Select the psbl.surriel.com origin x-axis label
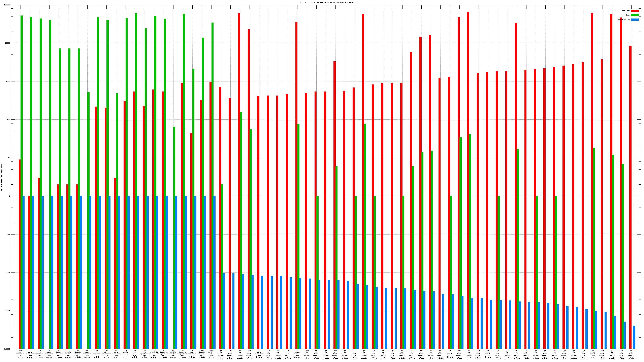Viewport: 644px width, 362px height. click(126, 354)
